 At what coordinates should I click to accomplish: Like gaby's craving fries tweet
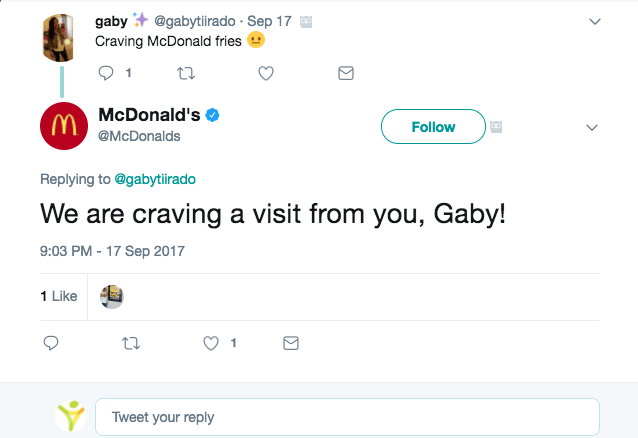[x=266, y=73]
